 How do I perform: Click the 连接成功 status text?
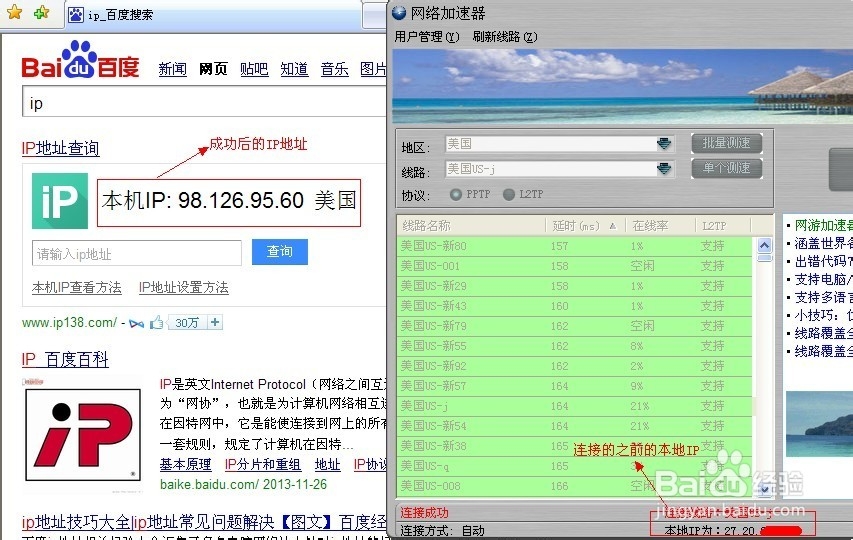425,513
